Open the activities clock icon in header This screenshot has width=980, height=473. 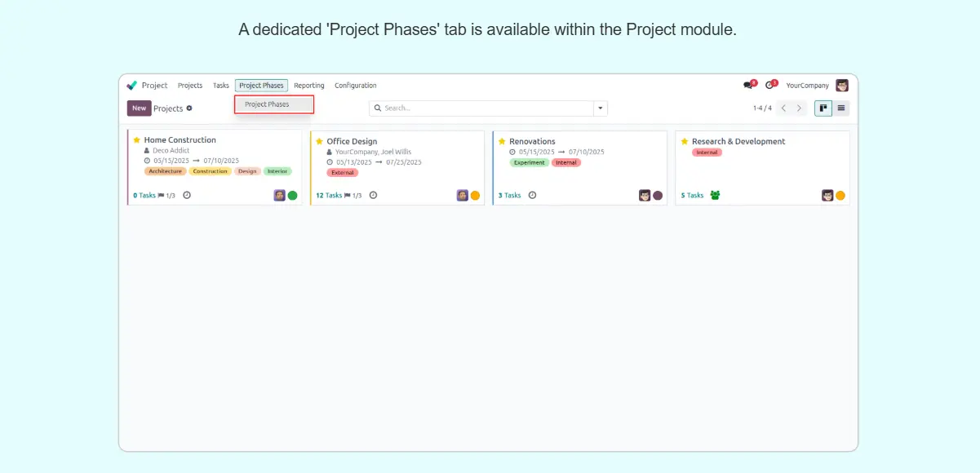pyautogui.click(x=769, y=86)
